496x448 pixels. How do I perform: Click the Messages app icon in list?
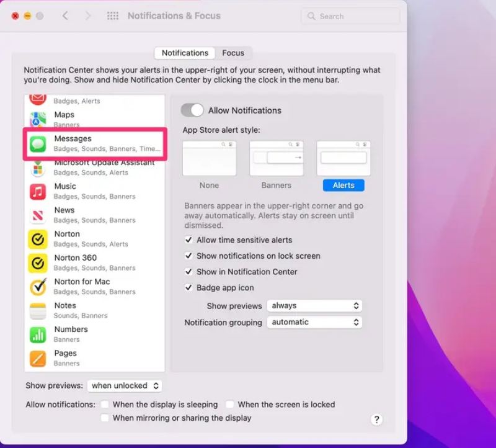point(38,144)
